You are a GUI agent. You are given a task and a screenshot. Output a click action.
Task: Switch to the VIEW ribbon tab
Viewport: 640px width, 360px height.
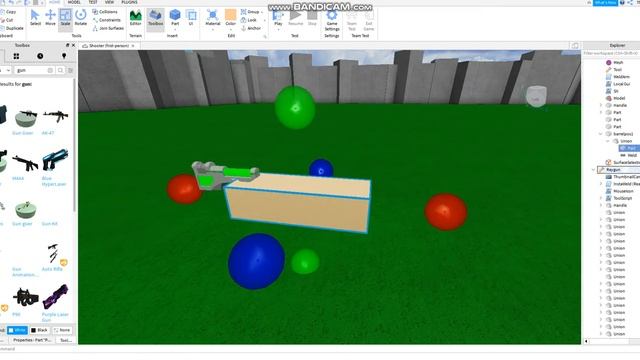tap(109, 2)
